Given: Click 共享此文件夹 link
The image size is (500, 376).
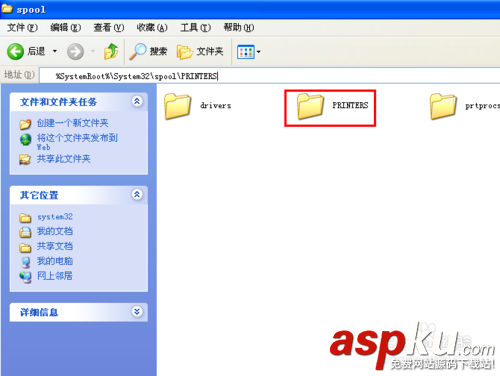Looking at the screenshot, I should tap(63, 159).
